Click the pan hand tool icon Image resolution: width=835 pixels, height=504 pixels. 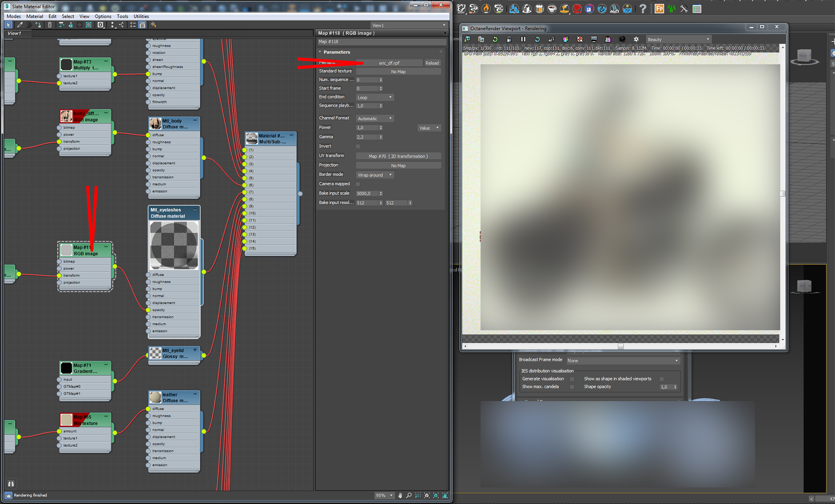(400, 495)
